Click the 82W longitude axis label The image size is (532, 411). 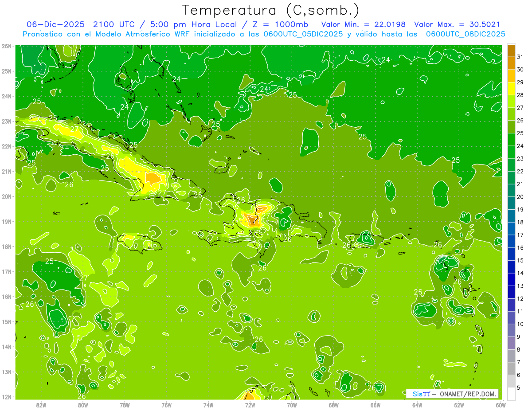pos(41,404)
